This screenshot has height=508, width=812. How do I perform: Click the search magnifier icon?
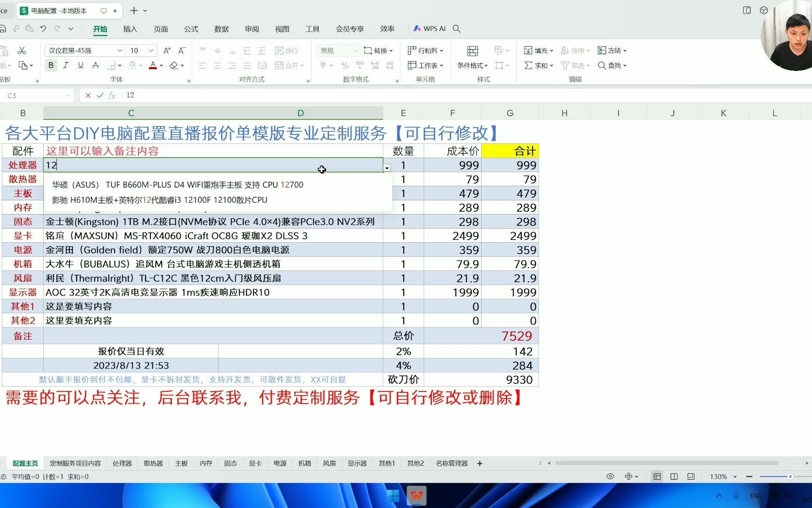coord(456,29)
